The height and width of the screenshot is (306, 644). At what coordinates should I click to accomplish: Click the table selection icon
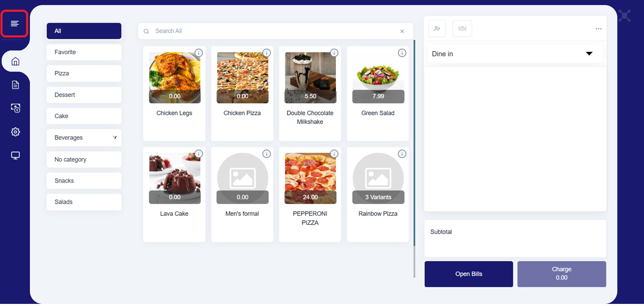(462, 29)
